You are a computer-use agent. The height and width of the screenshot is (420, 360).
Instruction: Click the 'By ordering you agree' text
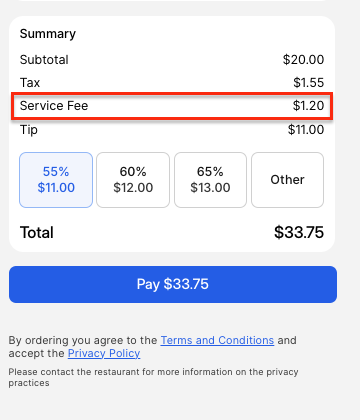coord(83,340)
